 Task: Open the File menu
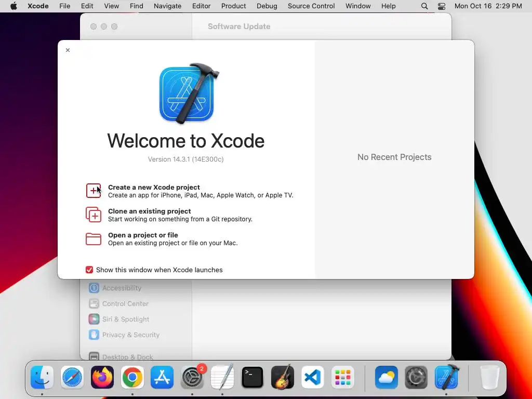point(65,6)
